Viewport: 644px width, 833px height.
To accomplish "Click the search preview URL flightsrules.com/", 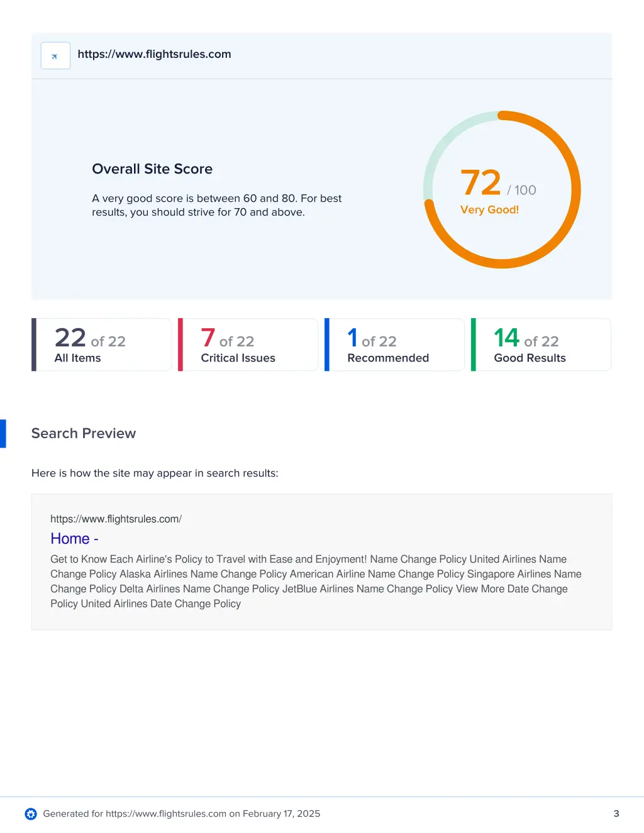I will (x=116, y=519).
